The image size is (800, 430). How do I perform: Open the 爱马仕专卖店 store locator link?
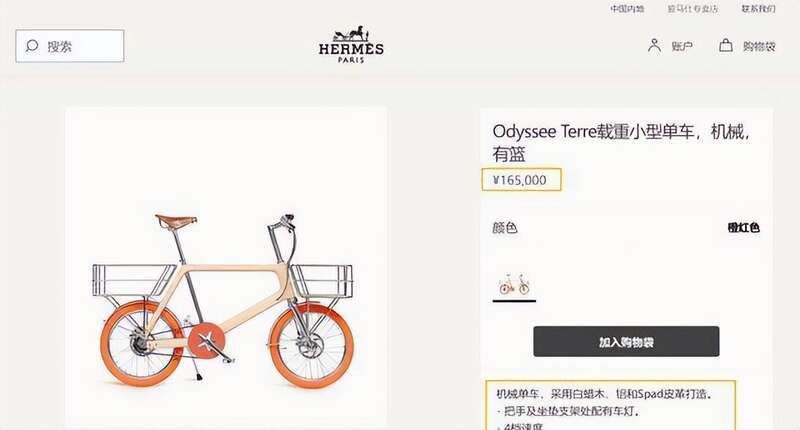692,9
